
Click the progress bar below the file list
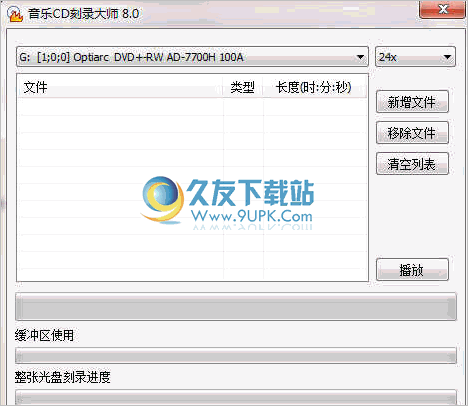[x=236, y=307]
